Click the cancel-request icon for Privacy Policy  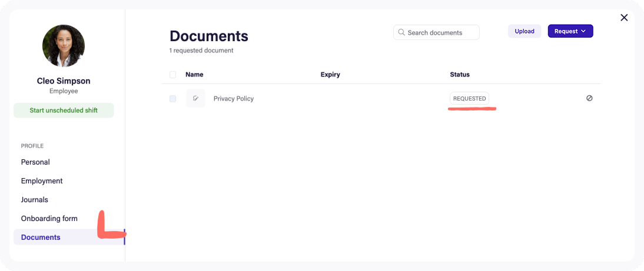[589, 98]
